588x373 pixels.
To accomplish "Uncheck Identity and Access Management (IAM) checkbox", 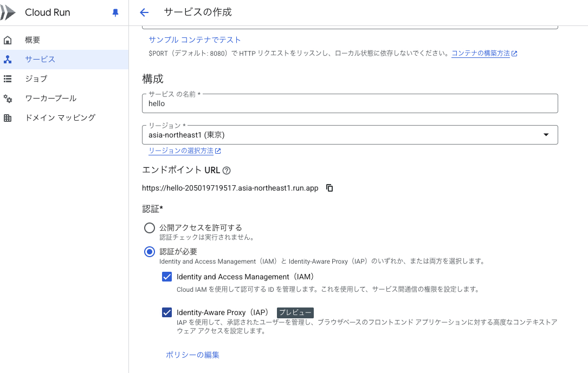I will [167, 277].
